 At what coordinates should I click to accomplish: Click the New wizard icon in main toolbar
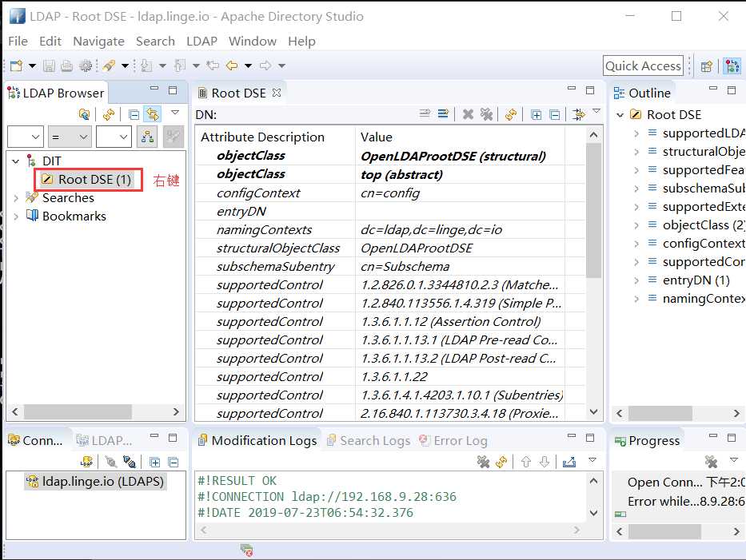(16, 66)
